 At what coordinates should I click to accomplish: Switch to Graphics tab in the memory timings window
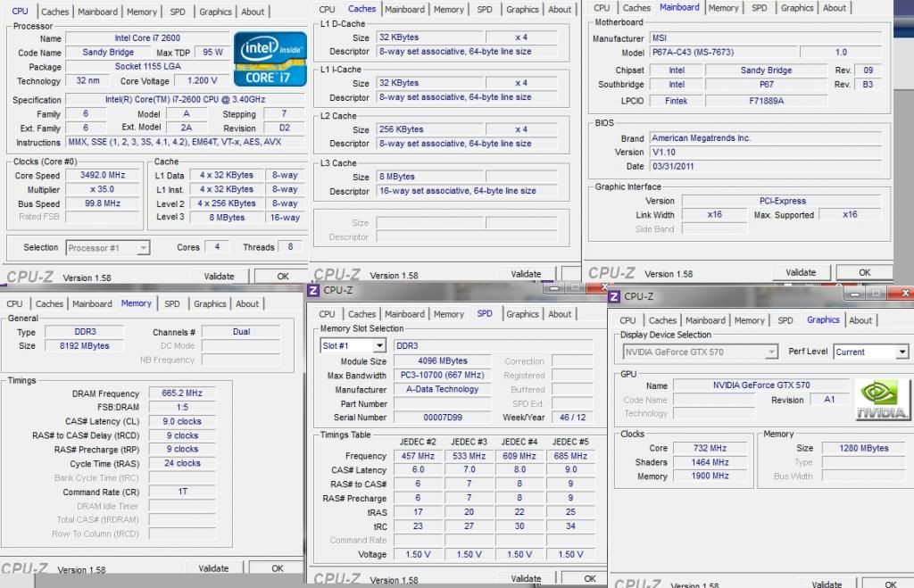point(210,304)
